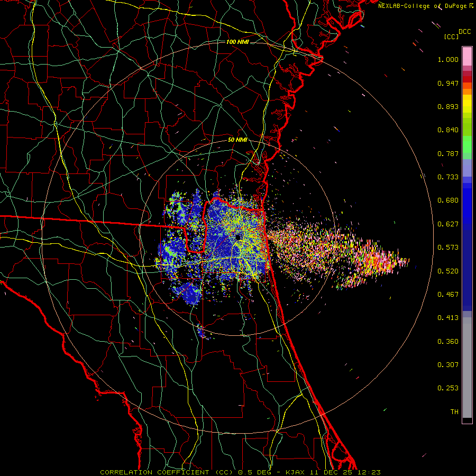Click the KJAX radar site black dot
This screenshot has height=476, width=476.
click(238, 237)
